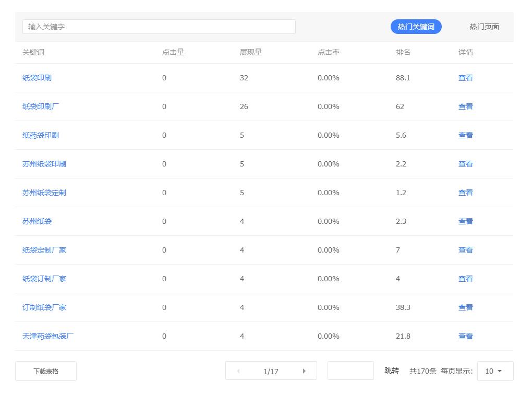Click the 1/17 page indicator
Image resolution: width=532 pixels, height=394 pixels.
click(x=271, y=371)
